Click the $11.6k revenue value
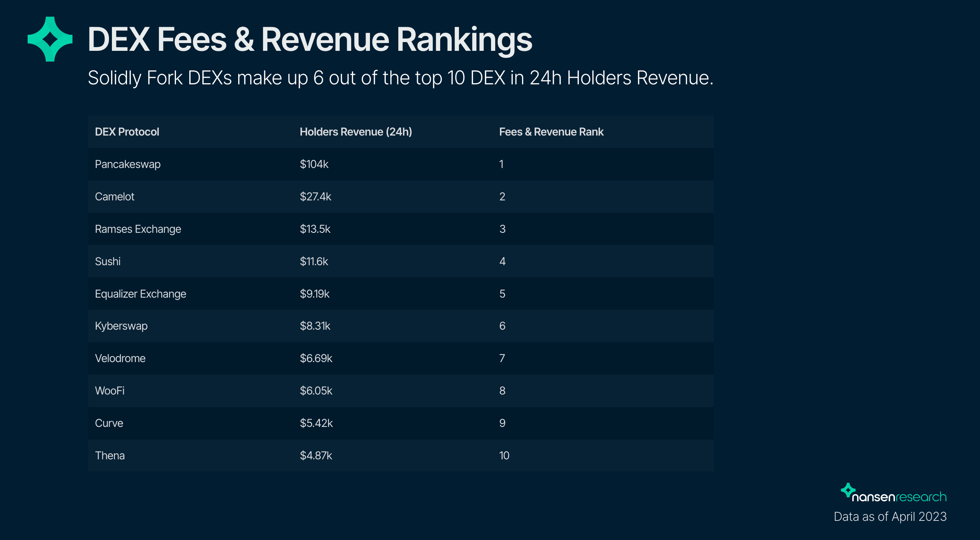The image size is (980, 540). 314,262
